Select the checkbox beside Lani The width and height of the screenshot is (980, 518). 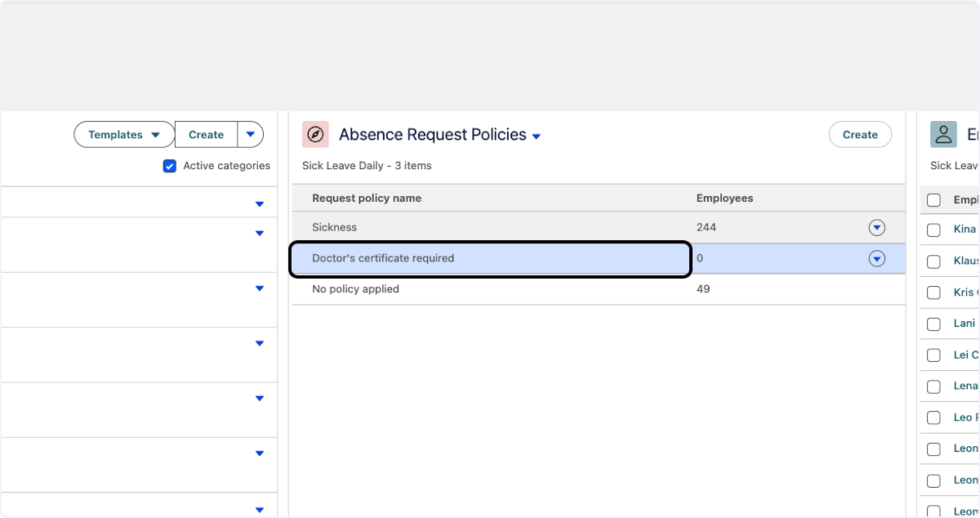click(x=933, y=324)
